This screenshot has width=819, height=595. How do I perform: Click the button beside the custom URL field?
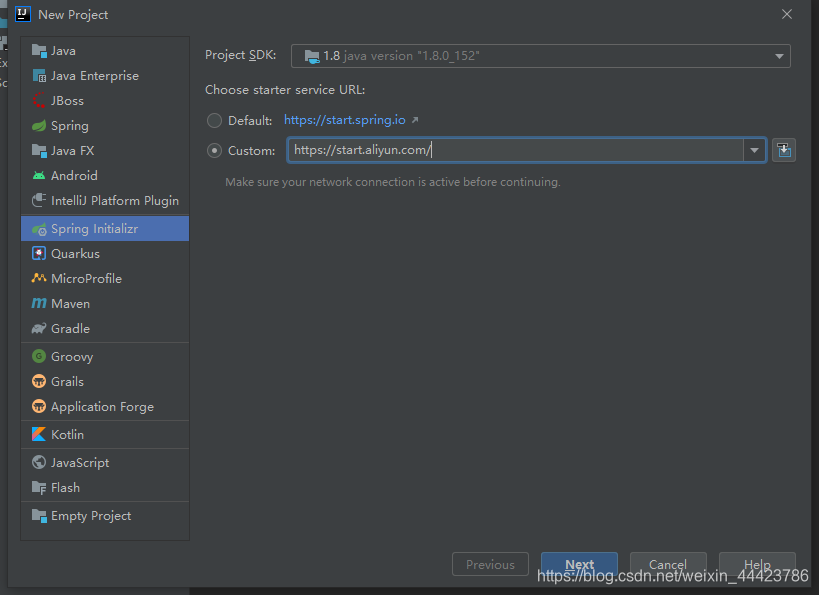coord(783,150)
